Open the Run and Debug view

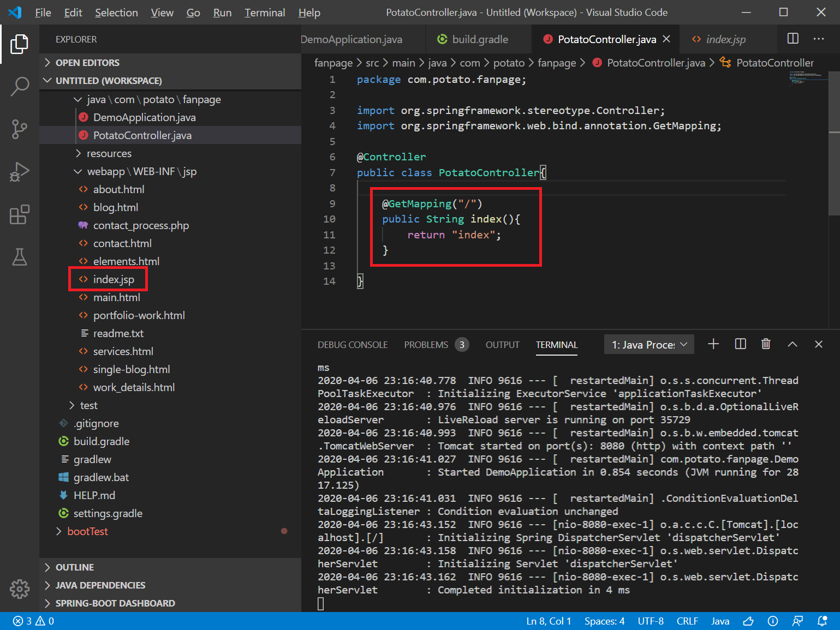coord(20,172)
